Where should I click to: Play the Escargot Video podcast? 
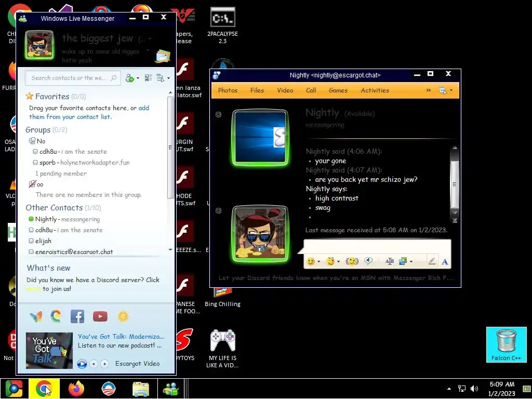82,364
